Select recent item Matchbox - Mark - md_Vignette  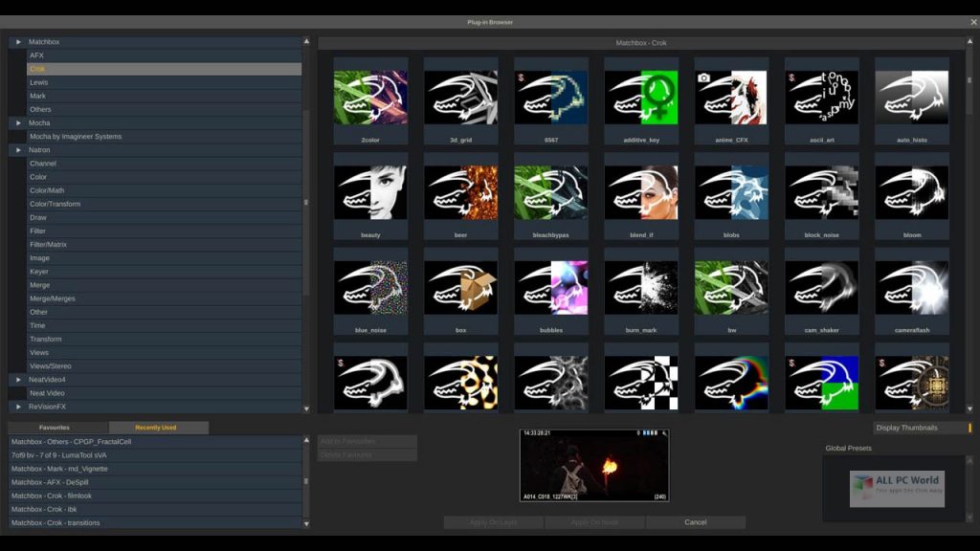155,469
